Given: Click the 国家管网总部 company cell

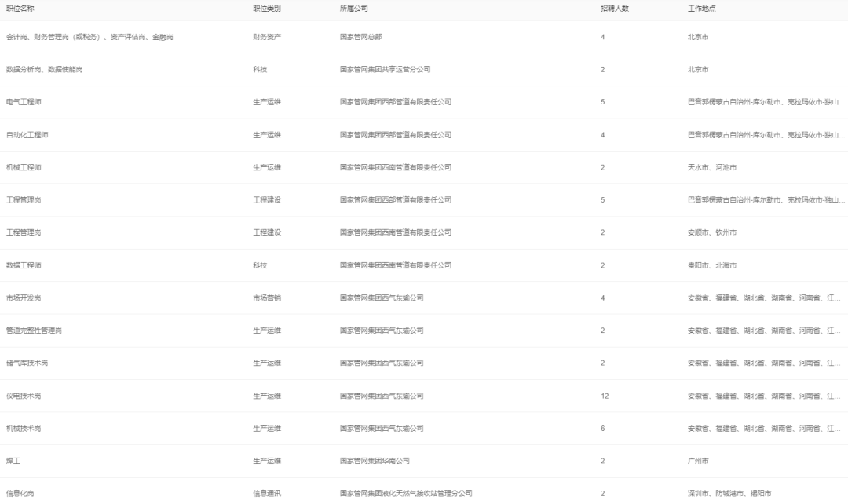Looking at the screenshot, I should click(360, 37).
